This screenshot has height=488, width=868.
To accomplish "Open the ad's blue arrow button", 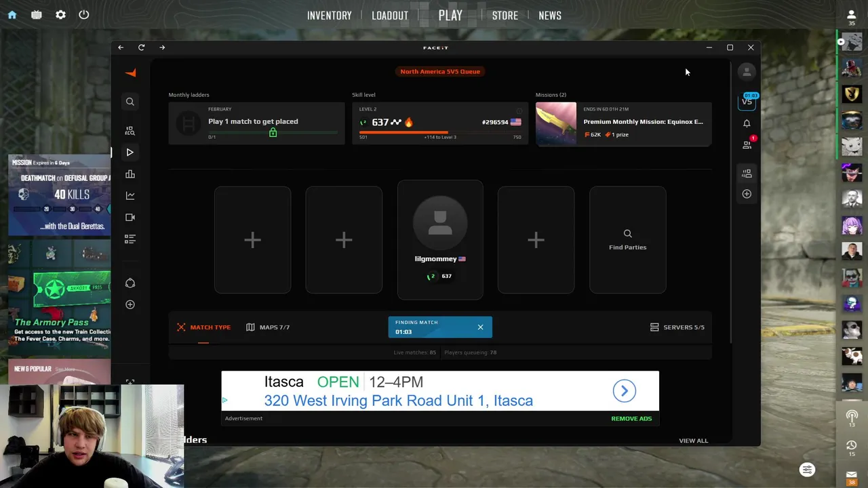I will (625, 390).
